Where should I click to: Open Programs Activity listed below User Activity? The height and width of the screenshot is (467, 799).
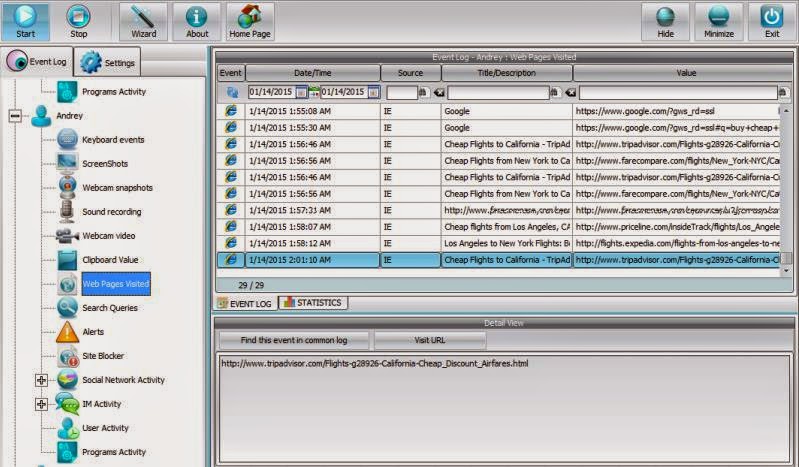pos(114,452)
